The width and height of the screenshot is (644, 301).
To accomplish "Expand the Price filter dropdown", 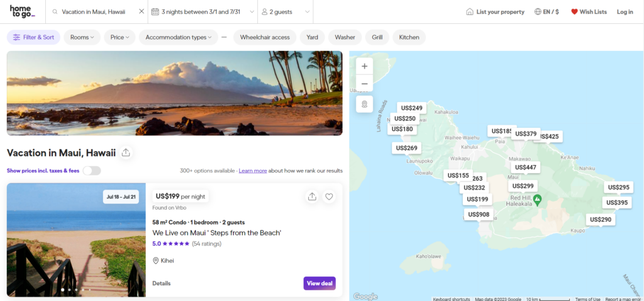I will coord(119,37).
